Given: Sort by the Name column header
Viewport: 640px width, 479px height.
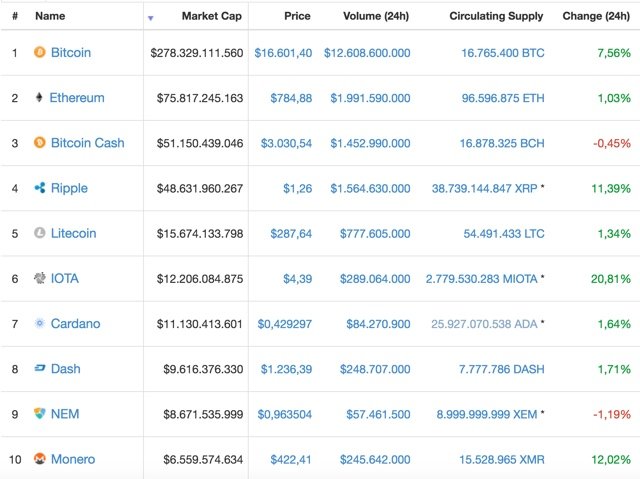Looking at the screenshot, I should (50, 16).
